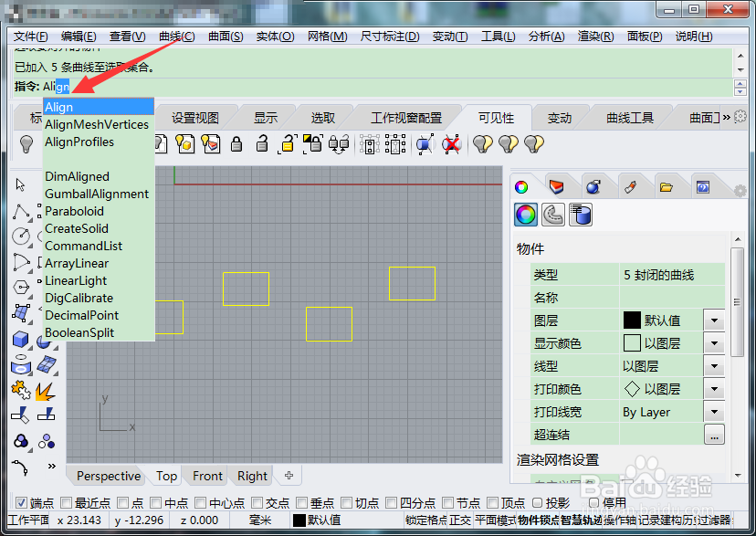Screen dimensions: 756x536
Task: Open the panel gear options icon
Action: point(740,191)
